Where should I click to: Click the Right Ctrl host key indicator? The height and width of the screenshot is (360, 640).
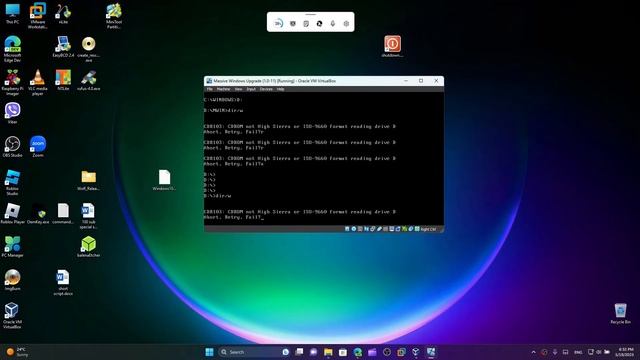[428, 229]
